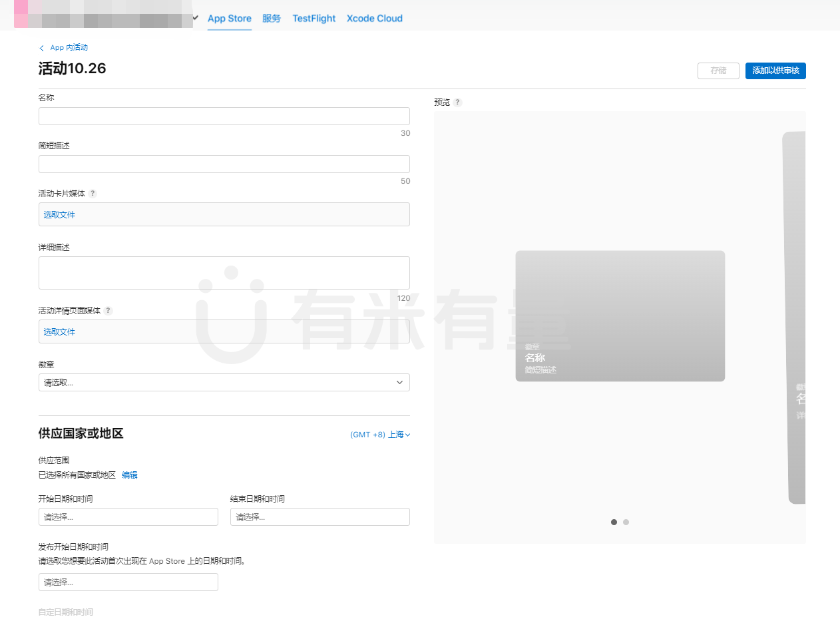
Task: Click the 编辑 link for 供应范围
Action: (130, 475)
